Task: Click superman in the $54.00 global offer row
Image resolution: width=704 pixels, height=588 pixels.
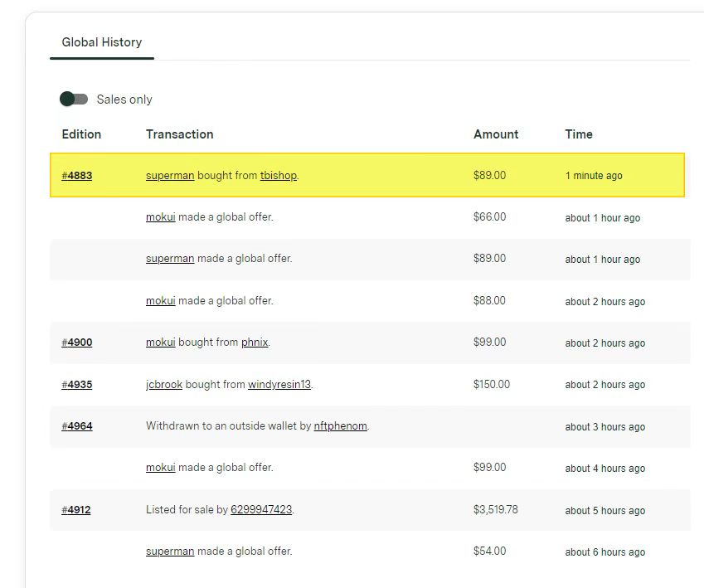Action: pyautogui.click(x=170, y=552)
